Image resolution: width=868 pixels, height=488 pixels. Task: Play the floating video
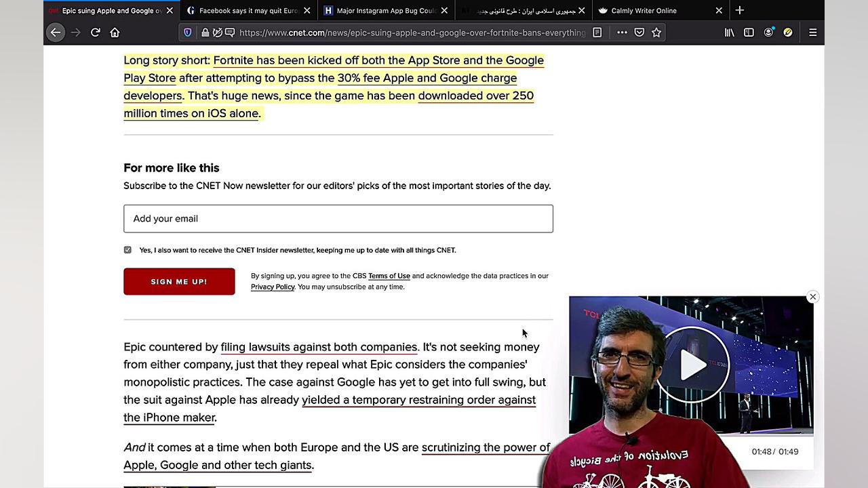coord(692,365)
